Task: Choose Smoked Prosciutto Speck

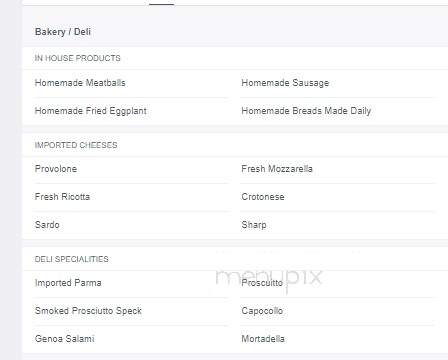Action: tap(88, 311)
